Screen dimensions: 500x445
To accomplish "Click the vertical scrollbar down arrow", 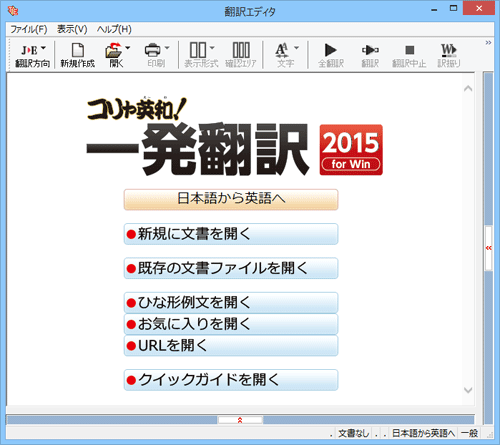I will coord(468,390).
